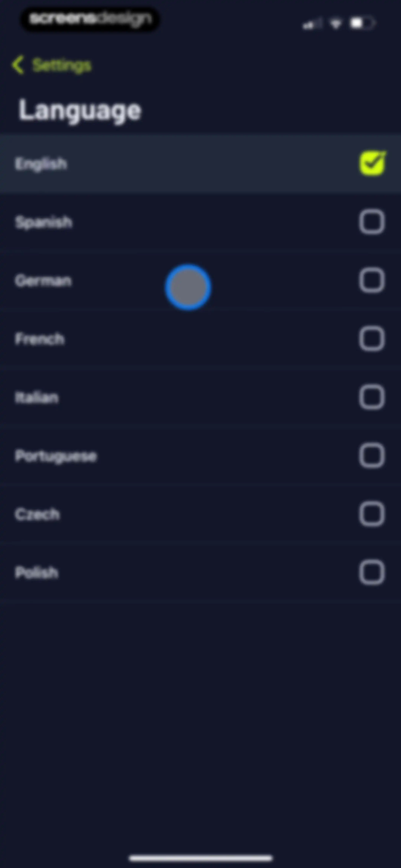Enable the French checkbox
The width and height of the screenshot is (401, 868).
(372, 339)
